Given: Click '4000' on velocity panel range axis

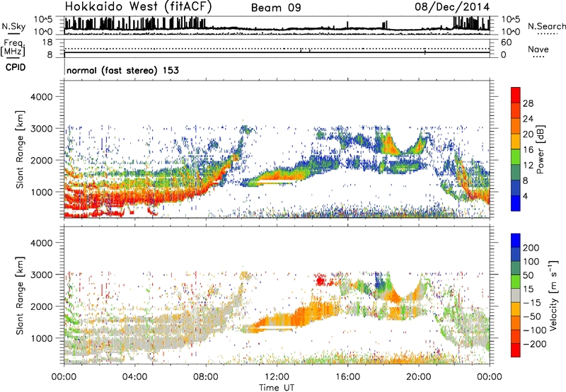Looking at the screenshot, I should (x=42, y=243).
